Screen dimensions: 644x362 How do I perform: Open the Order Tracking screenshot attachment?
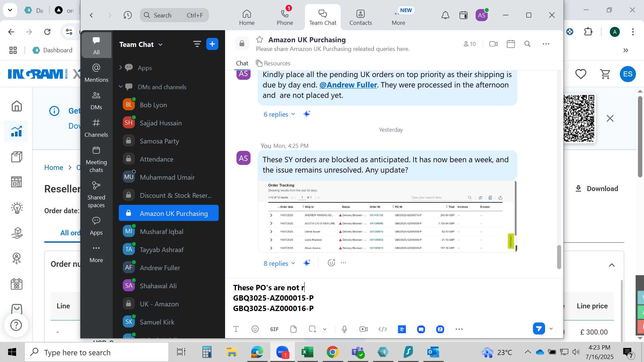tap(387, 216)
